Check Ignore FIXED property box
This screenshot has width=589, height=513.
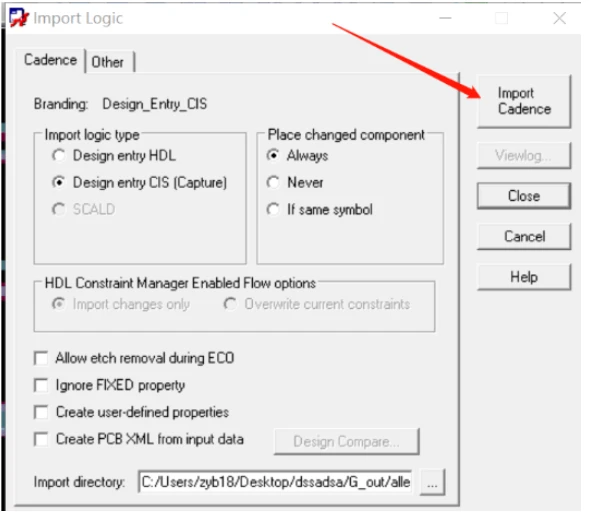pos(41,385)
